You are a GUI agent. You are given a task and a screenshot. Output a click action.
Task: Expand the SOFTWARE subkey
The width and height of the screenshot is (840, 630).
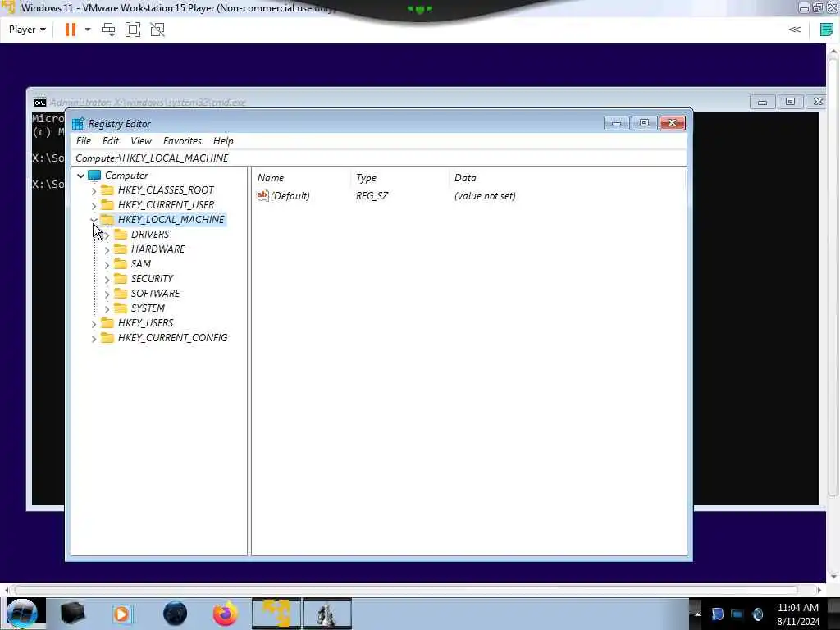(107, 294)
